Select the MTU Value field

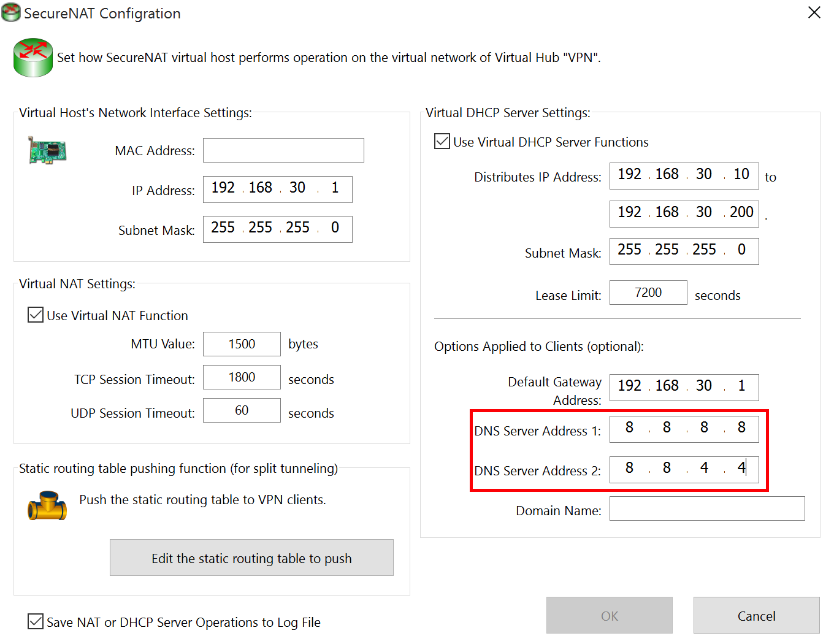click(x=242, y=344)
